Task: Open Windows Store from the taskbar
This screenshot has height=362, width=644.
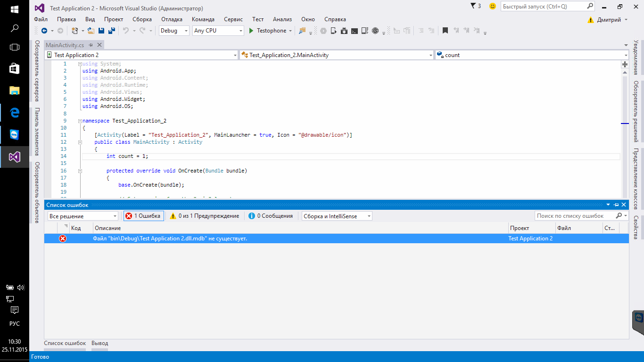Action: tap(15, 69)
